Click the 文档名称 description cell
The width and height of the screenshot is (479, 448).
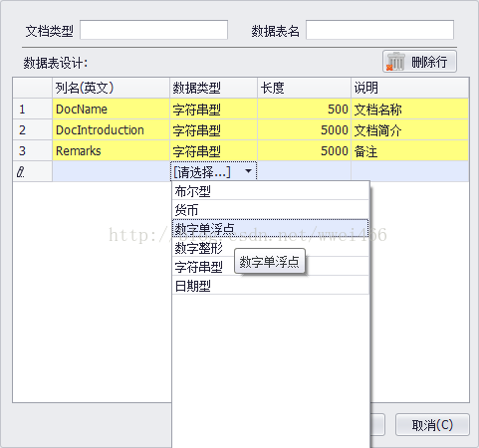point(410,110)
